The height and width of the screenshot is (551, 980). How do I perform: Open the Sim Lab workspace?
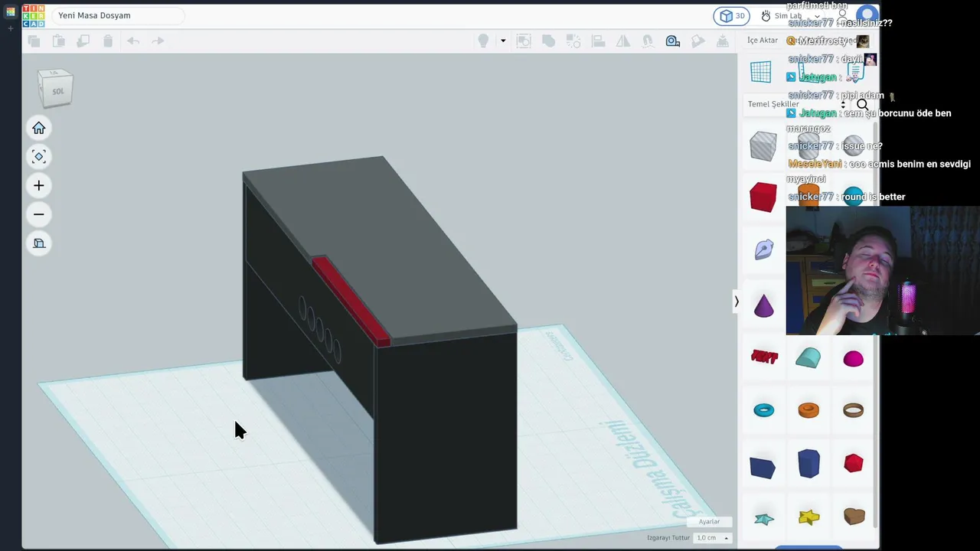tap(782, 16)
